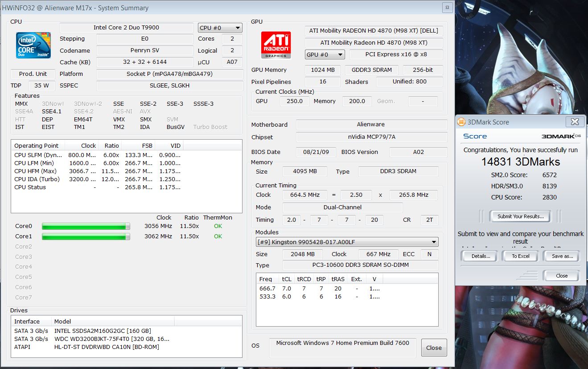
Task: Click Save as in 3DMark window
Action: (x=563, y=256)
